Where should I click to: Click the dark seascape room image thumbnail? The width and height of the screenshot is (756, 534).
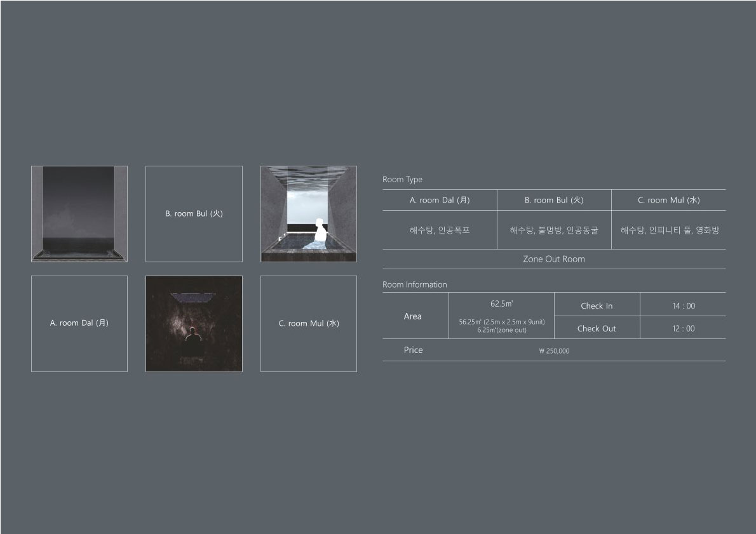click(x=79, y=214)
